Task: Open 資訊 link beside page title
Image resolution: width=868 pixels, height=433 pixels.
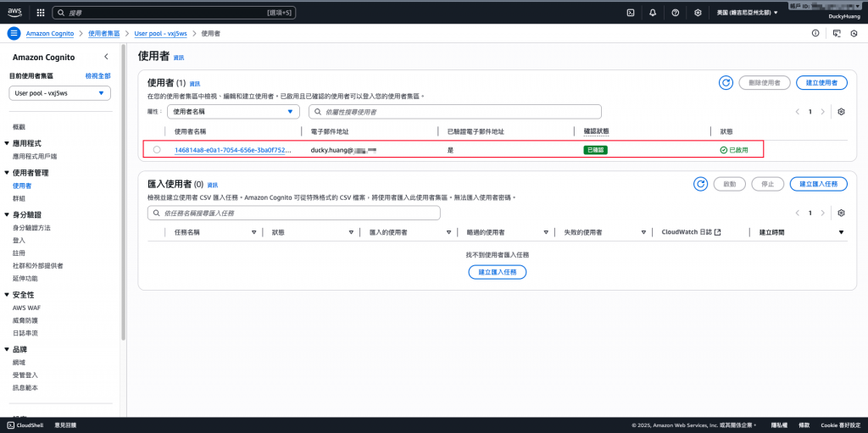Action: pos(179,58)
